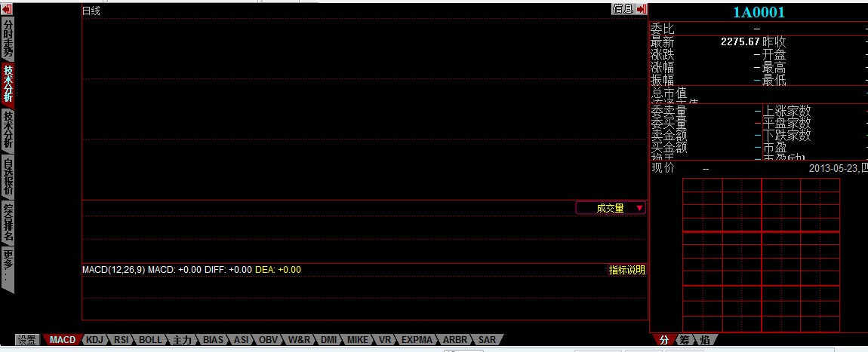Click the red arrow icon beside 信息
Screen dimensions: 868x352
coord(641,9)
